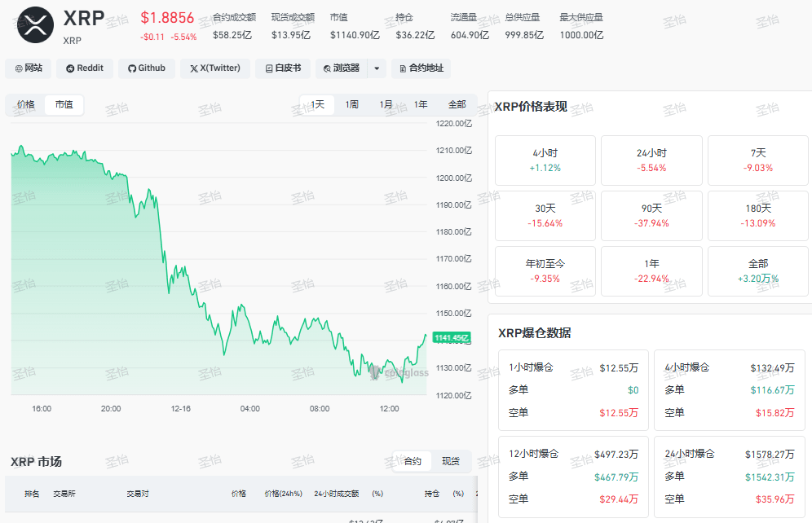Click the 市值 value $1140.90亿
Screen dimensions: 812x523
[x=355, y=35]
